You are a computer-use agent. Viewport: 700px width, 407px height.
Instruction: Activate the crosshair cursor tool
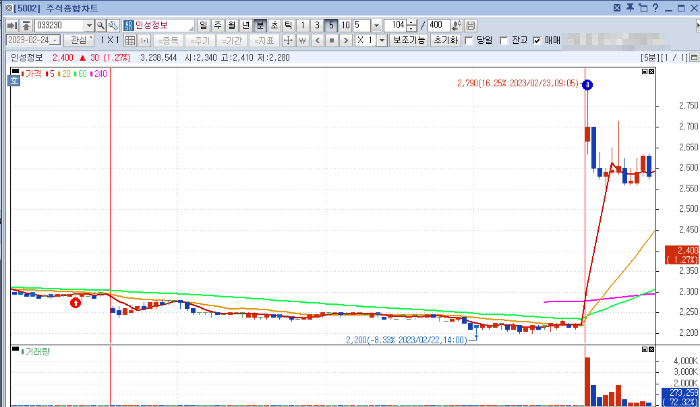(x=288, y=41)
